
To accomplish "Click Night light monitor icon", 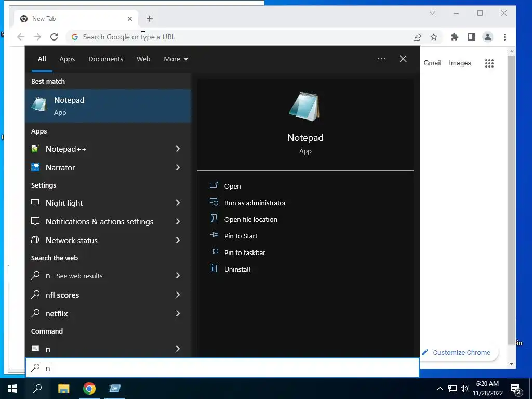I will 35,203.
